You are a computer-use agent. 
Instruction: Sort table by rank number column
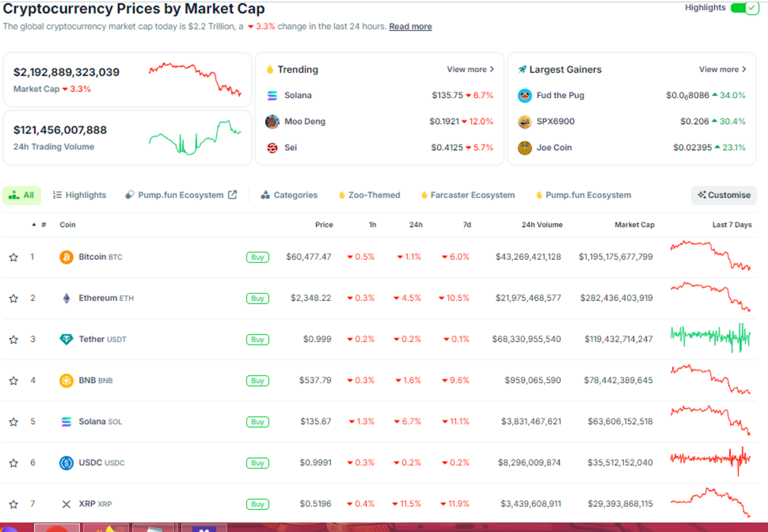point(40,225)
